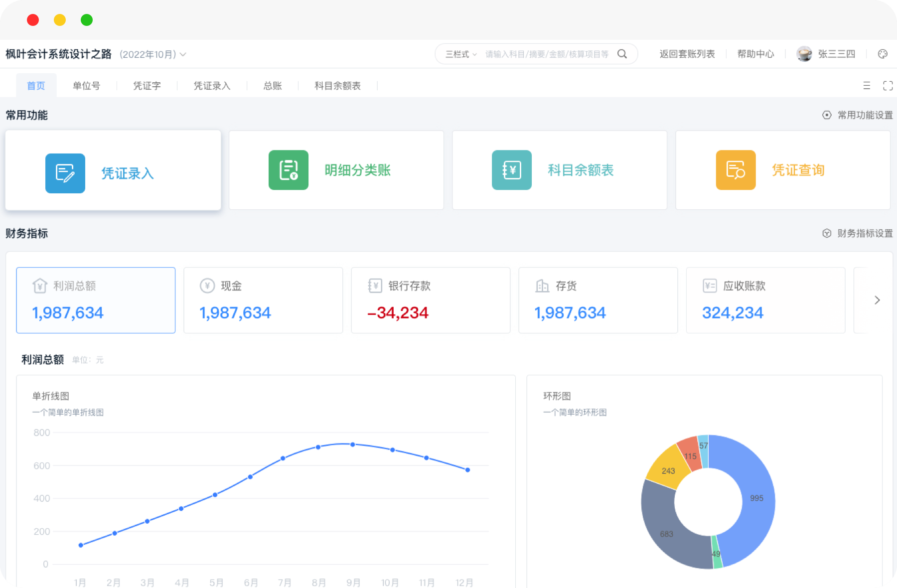This screenshot has height=588, width=897.
Task: Click the green 49 donut segment
Action: click(x=717, y=553)
